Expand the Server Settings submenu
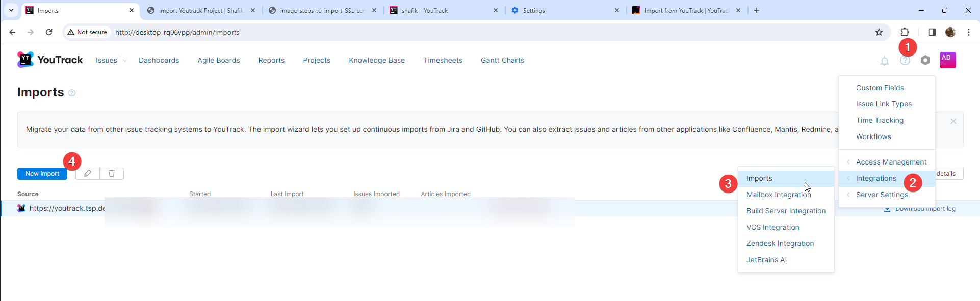The height and width of the screenshot is (301, 980). pos(882,195)
